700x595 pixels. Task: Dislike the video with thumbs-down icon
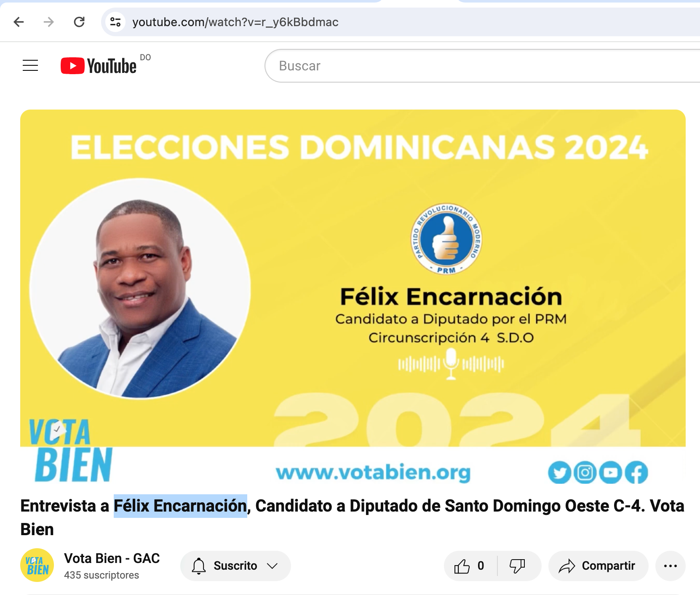point(517,566)
